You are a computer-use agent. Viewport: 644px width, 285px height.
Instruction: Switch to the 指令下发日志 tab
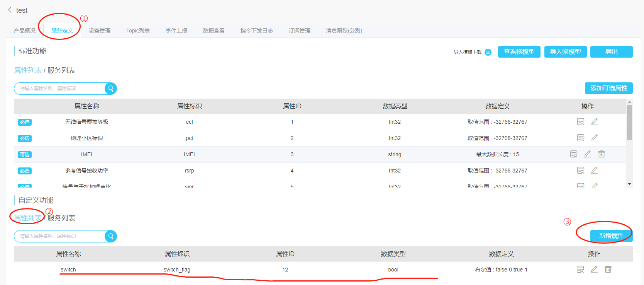[x=257, y=31]
